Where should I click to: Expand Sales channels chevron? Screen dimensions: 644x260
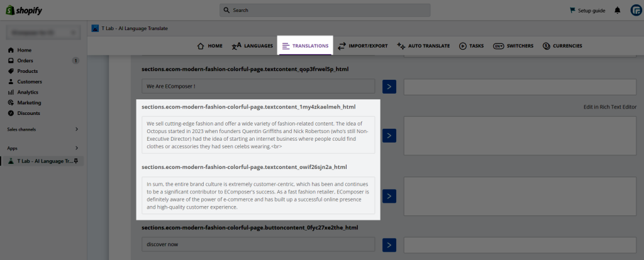pos(77,129)
